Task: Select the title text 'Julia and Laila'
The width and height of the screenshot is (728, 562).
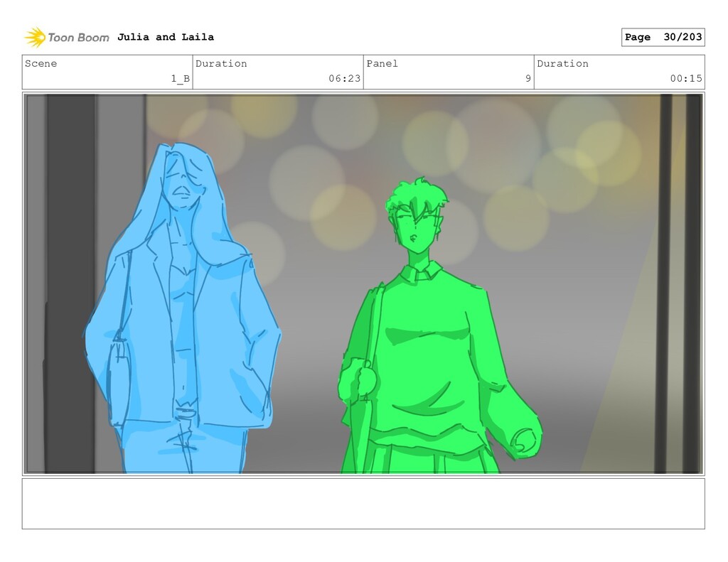Action: pyautogui.click(x=165, y=37)
